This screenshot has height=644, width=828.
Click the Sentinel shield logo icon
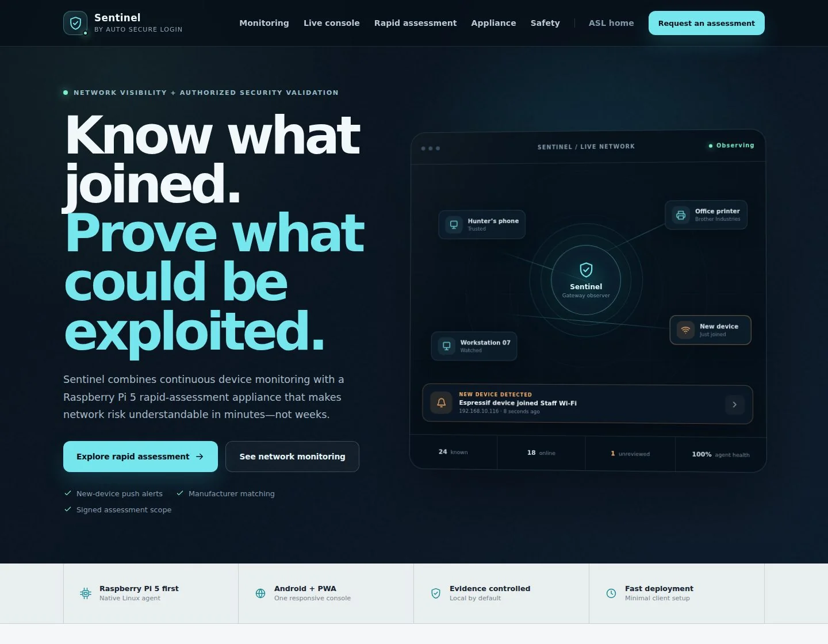pyautogui.click(x=75, y=23)
